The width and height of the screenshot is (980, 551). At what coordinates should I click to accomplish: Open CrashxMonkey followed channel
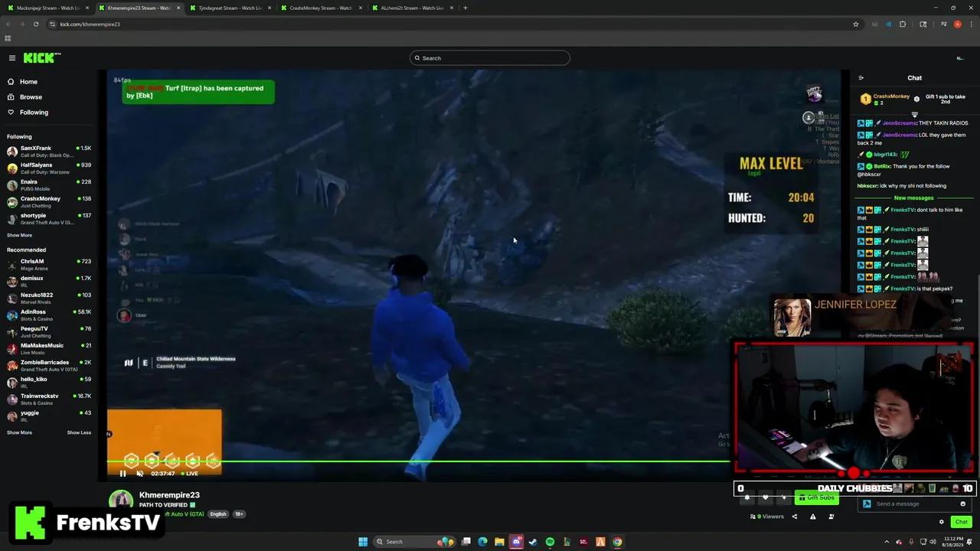tap(49, 201)
